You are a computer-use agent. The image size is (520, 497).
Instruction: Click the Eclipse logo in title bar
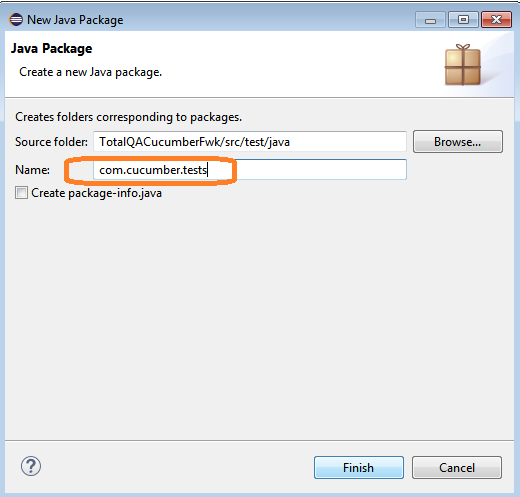16,20
